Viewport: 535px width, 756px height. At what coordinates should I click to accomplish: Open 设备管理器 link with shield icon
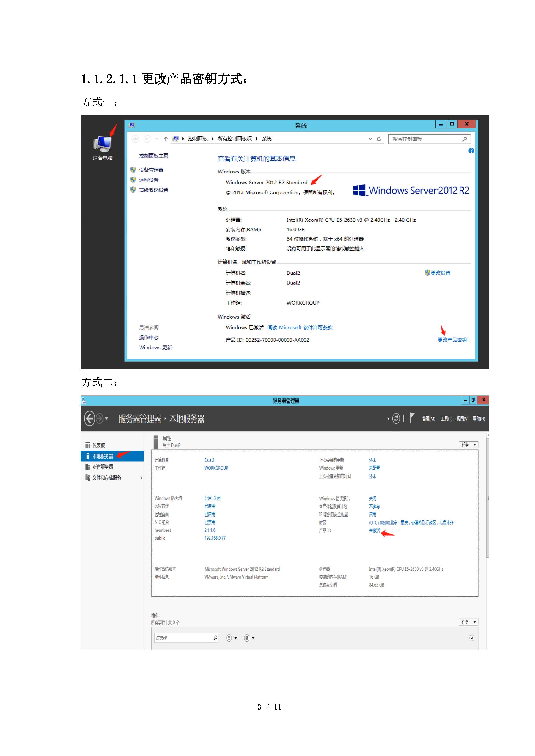pyautogui.click(x=151, y=170)
